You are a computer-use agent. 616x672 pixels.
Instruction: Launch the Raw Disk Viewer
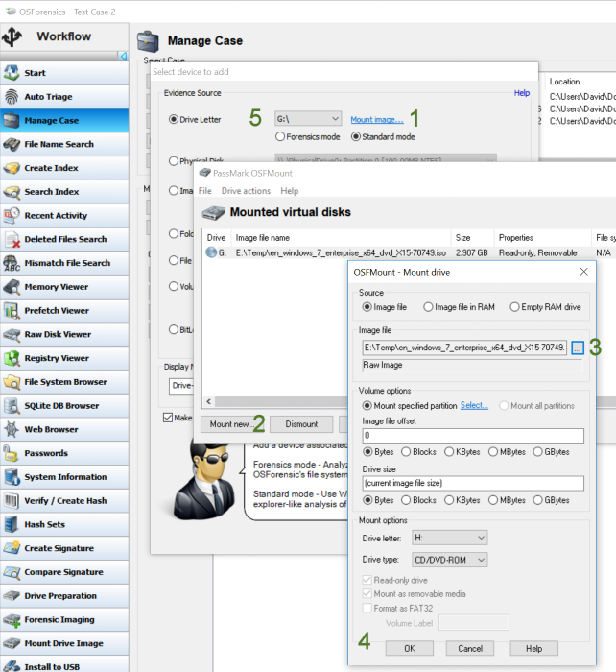tap(64, 334)
